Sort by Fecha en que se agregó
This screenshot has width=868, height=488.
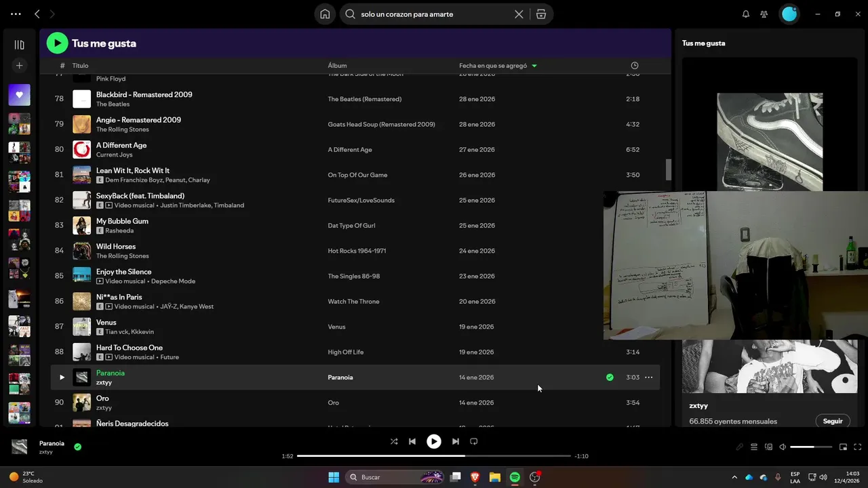498,66
